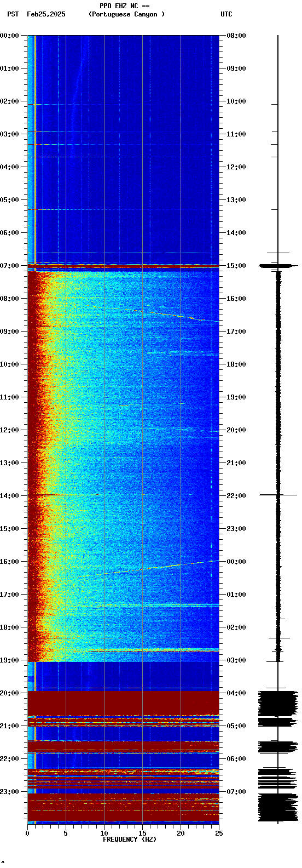The height and width of the screenshot is (868, 302).
Task: Select the PST axis label '02:00'
Action: click(9, 101)
